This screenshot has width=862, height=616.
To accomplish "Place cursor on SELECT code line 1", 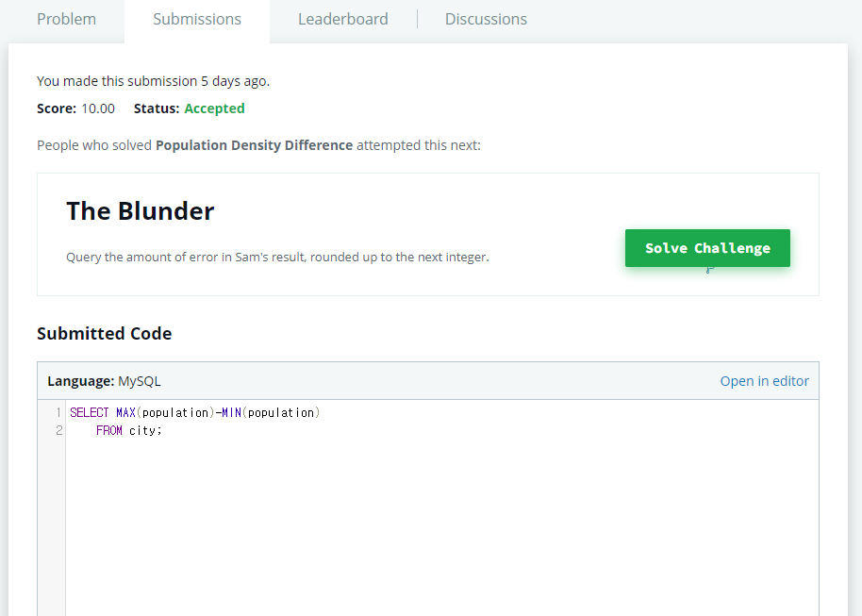I will 195,412.
